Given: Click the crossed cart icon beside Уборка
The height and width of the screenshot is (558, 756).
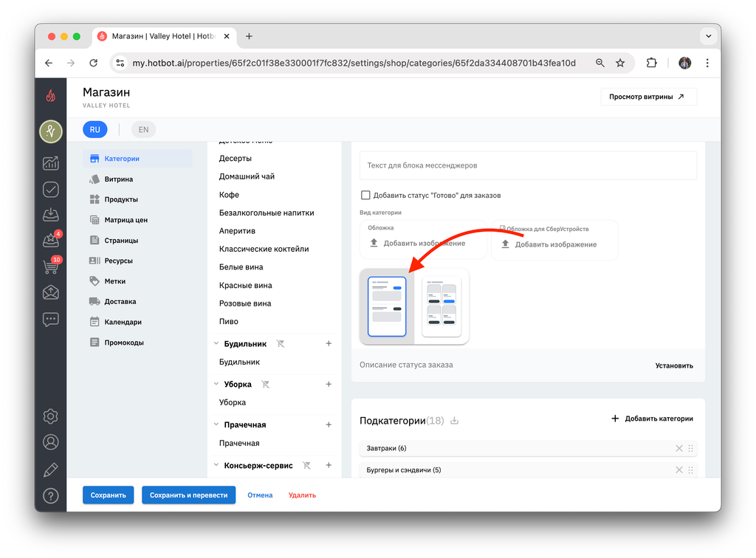Looking at the screenshot, I should tap(265, 384).
